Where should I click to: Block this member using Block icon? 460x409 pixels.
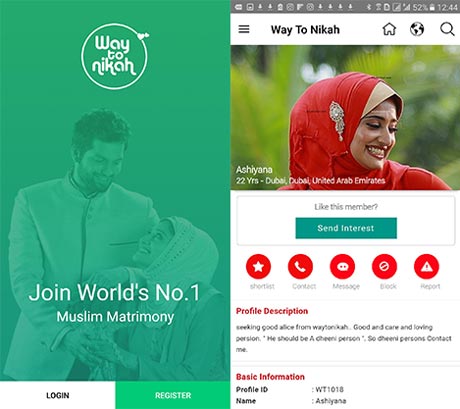pos(384,266)
